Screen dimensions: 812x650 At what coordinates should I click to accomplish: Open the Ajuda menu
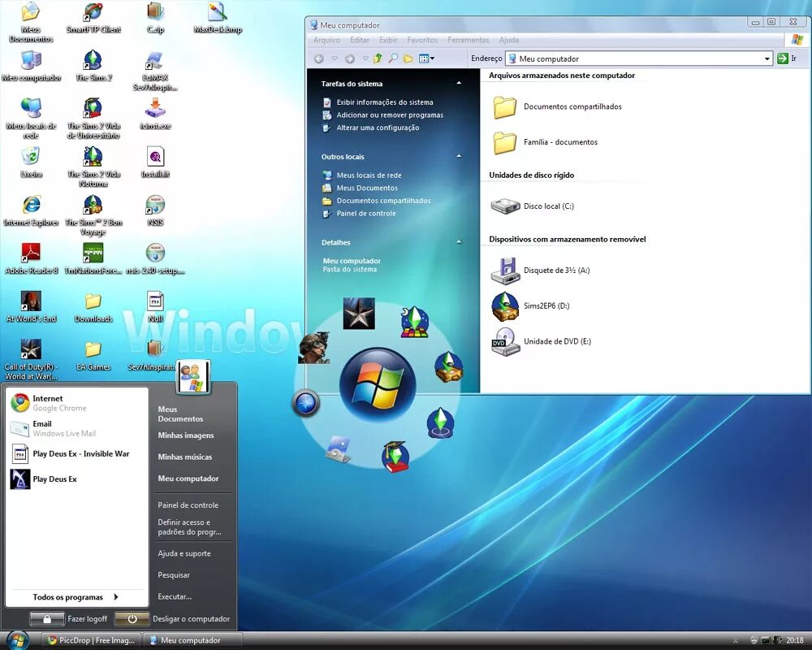(508, 40)
